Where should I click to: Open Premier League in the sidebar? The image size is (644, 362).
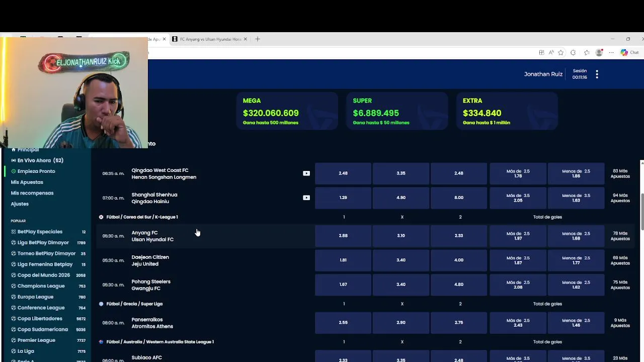point(48,340)
